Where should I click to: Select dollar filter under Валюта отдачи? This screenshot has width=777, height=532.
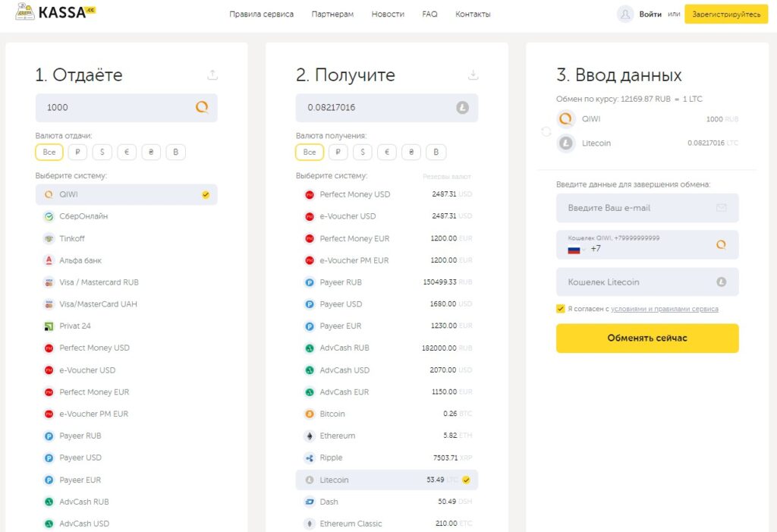pyautogui.click(x=102, y=153)
